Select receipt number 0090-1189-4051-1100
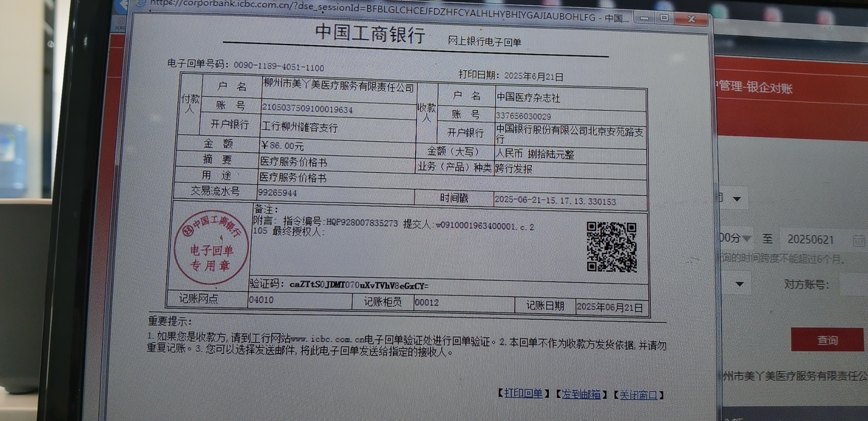Screen dimensions: 868x421 click(278, 67)
